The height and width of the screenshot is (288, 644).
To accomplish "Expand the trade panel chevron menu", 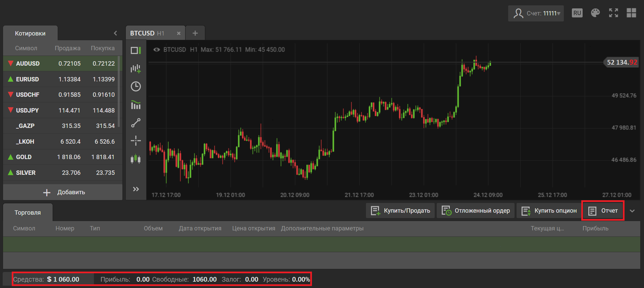I will pos(632,211).
